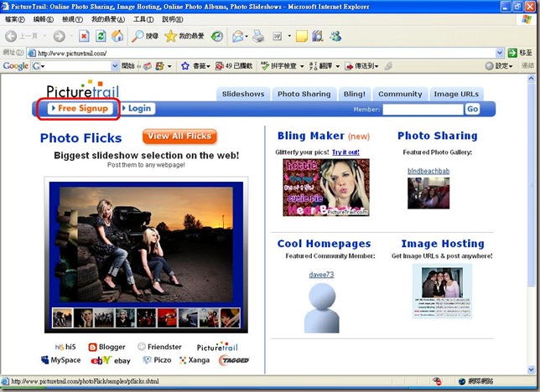Switch to the Bling! tab
Viewport: 540px width, 392px height.
coord(355,94)
